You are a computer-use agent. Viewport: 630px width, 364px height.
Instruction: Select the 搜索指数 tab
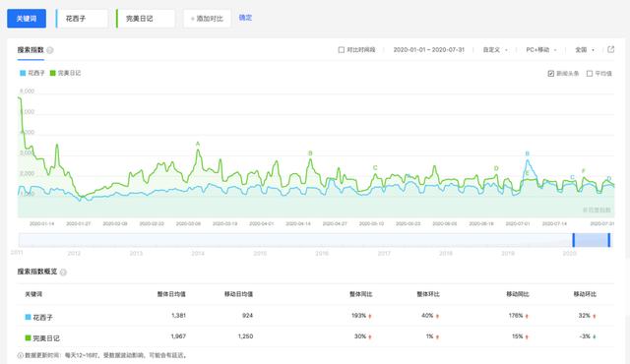31,50
